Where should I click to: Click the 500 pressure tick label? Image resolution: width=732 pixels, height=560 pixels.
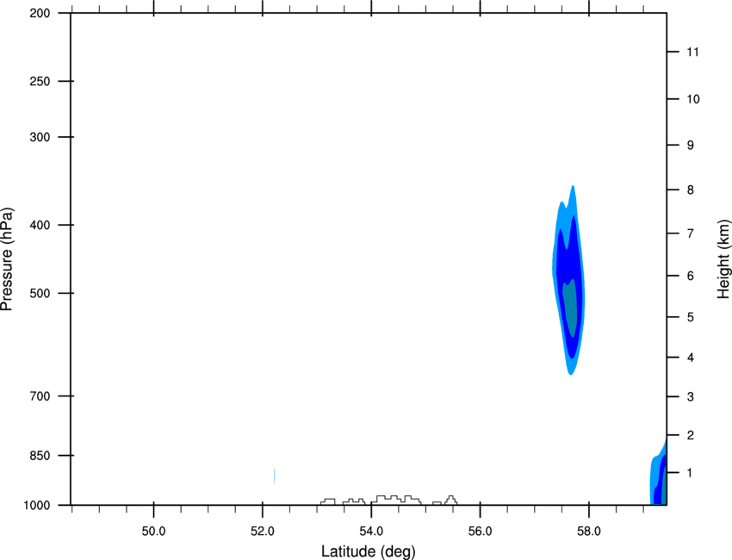point(40,293)
